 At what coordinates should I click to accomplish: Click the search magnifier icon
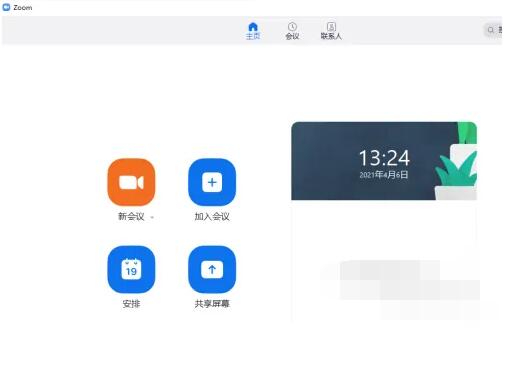pyautogui.click(x=491, y=30)
